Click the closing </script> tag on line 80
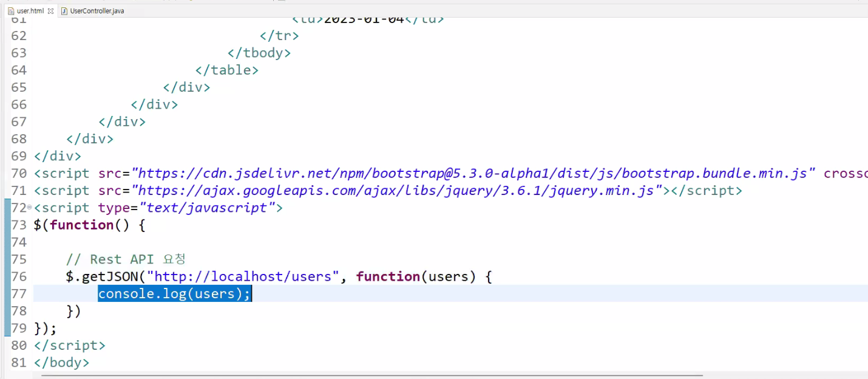The height and width of the screenshot is (379, 868). [70, 346]
